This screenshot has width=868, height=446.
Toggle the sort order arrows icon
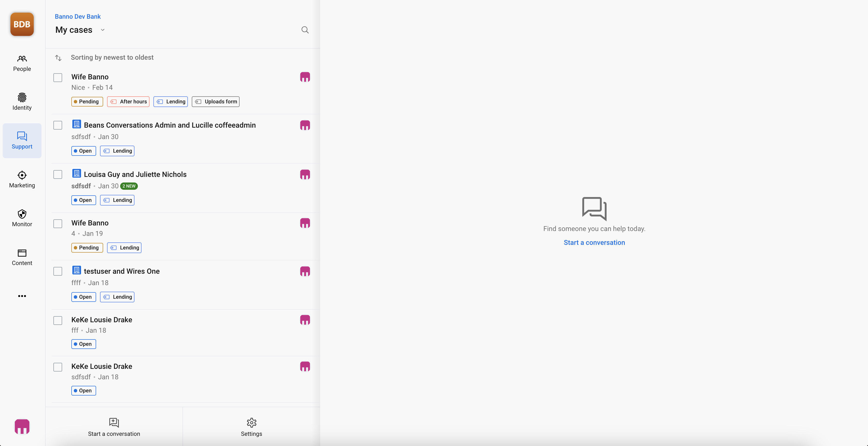pos(58,58)
